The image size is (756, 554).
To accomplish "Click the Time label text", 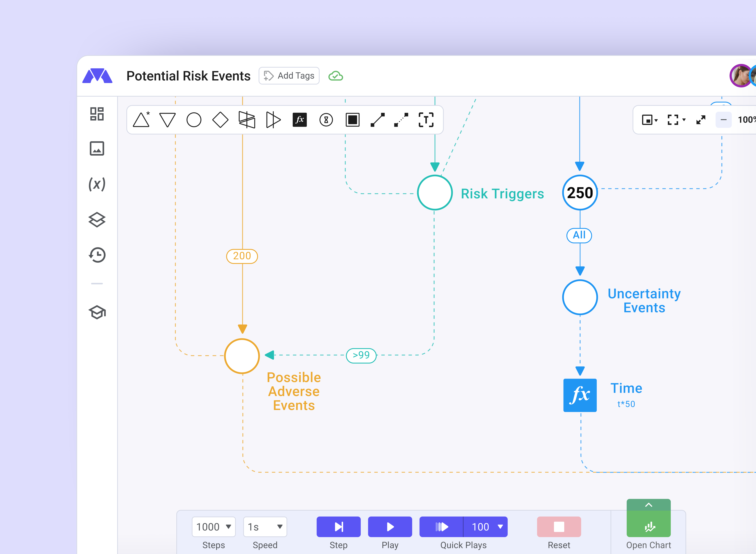I will [x=626, y=388].
